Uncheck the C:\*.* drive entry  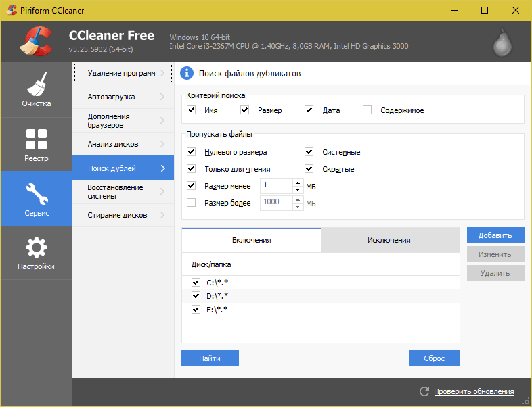[x=196, y=282]
